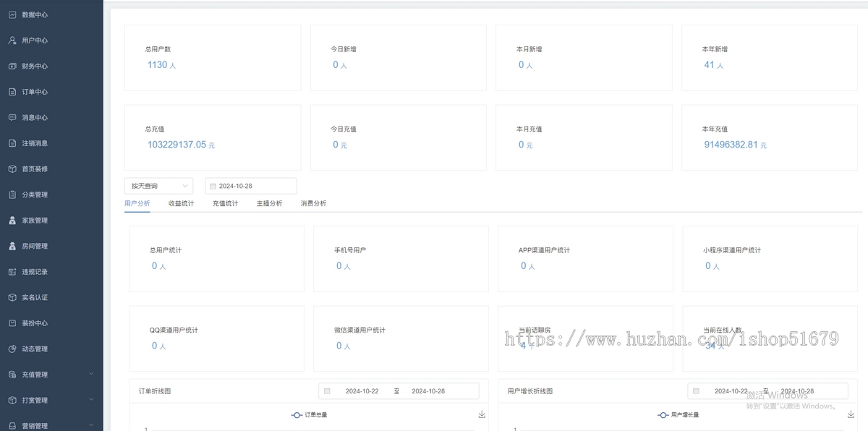Expand the 打赏管理 submenu chevron
This screenshot has height=431, width=868.
click(91, 400)
